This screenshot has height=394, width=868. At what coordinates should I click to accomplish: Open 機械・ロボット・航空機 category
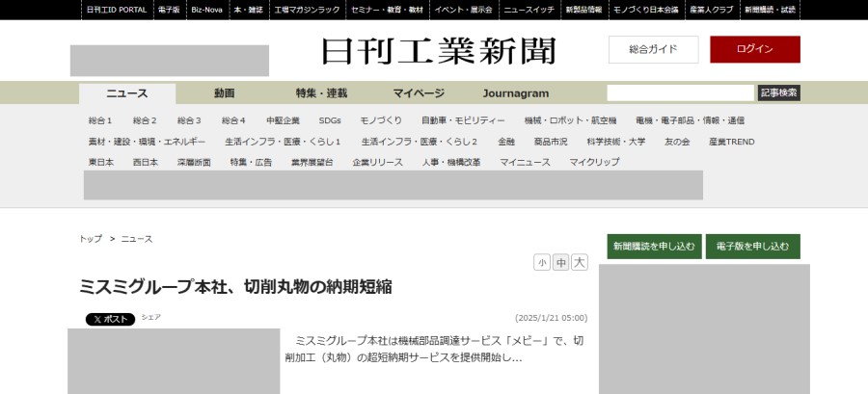click(570, 120)
